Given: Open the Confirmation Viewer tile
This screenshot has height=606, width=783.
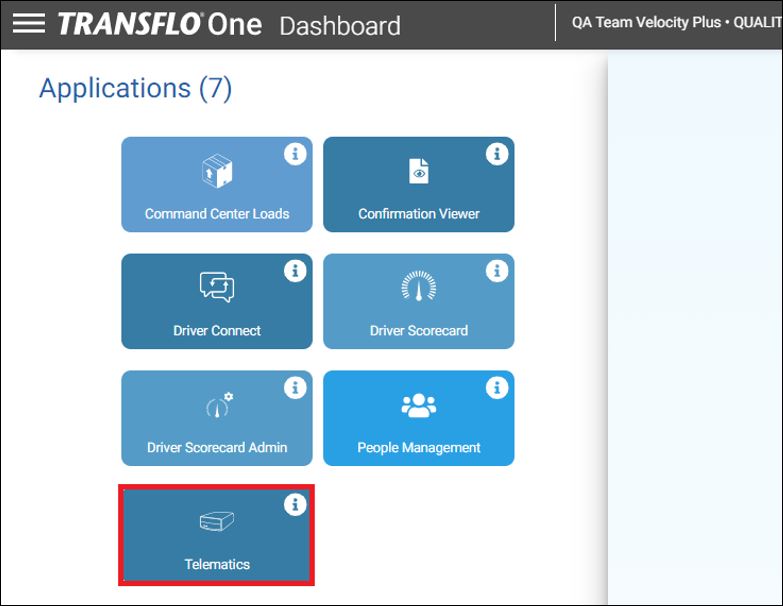Looking at the screenshot, I should coord(418,184).
